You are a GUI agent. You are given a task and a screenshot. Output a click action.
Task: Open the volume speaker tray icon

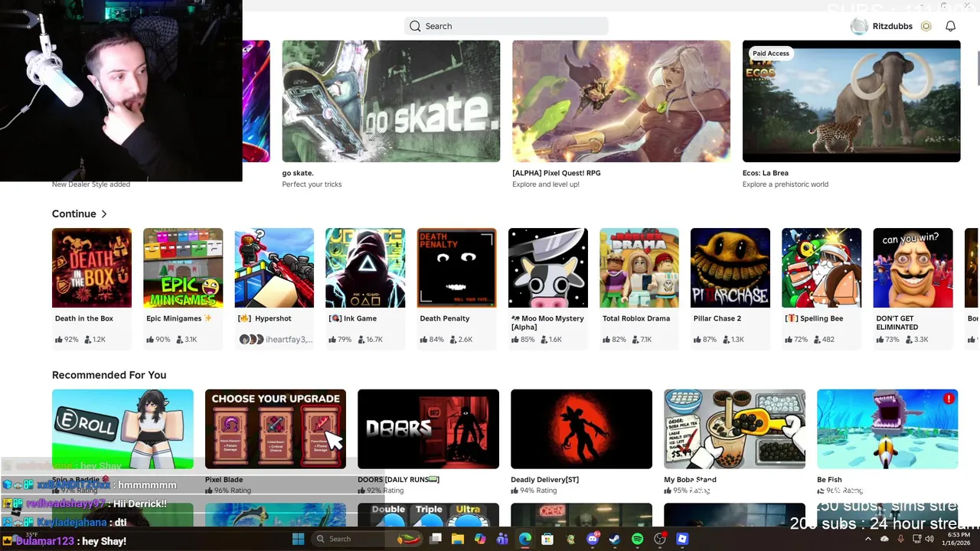click(929, 539)
